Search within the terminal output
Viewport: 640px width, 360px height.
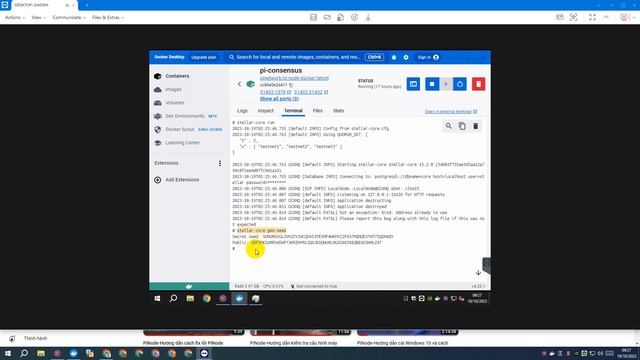449,126
